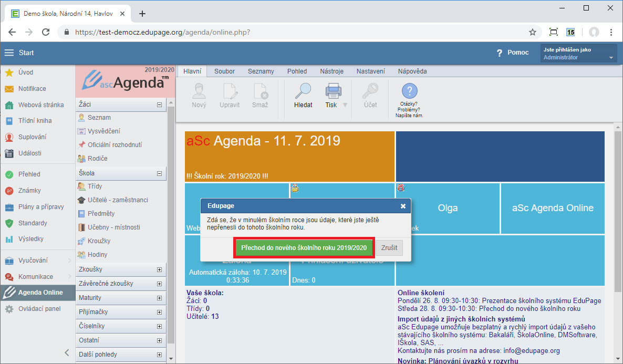Click the Pomoc question mark icon

pos(500,53)
